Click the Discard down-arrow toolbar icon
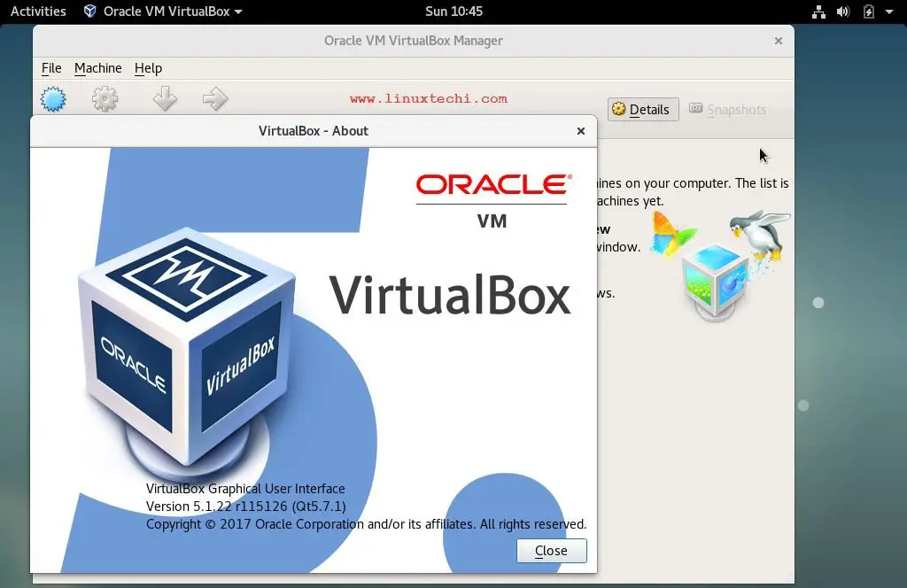The width and height of the screenshot is (907, 588). click(x=165, y=99)
